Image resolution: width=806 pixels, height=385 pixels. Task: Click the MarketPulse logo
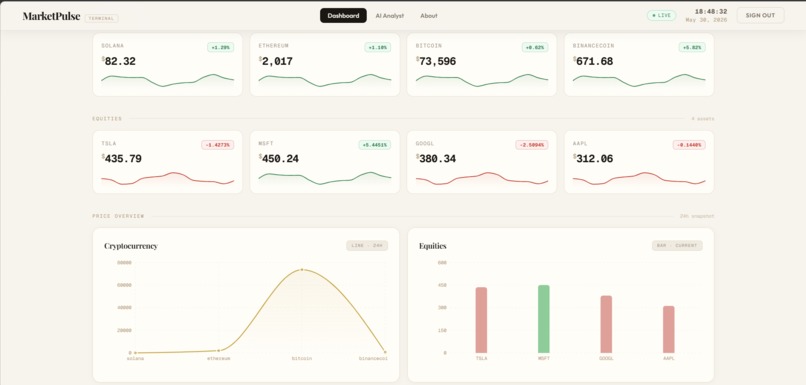51,16
